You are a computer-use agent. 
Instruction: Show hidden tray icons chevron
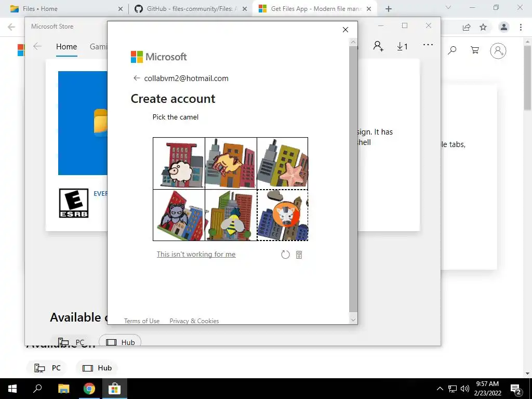point(440,389)
